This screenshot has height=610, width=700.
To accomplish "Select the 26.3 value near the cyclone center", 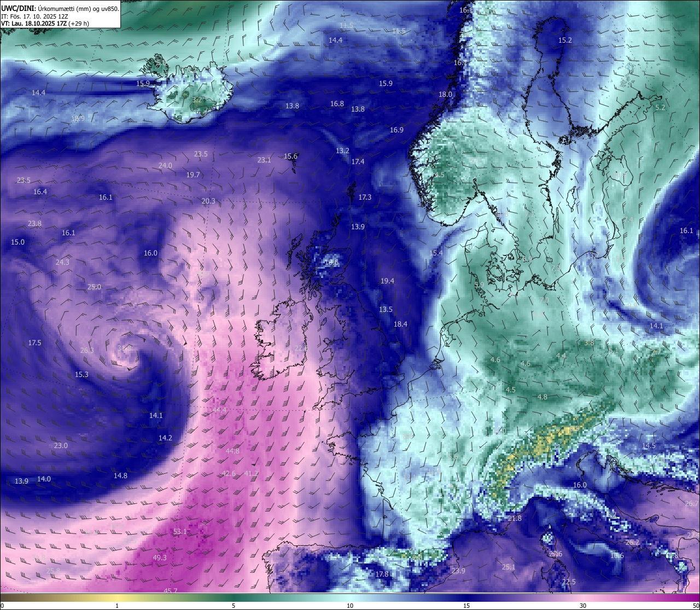I will (87, 350).
